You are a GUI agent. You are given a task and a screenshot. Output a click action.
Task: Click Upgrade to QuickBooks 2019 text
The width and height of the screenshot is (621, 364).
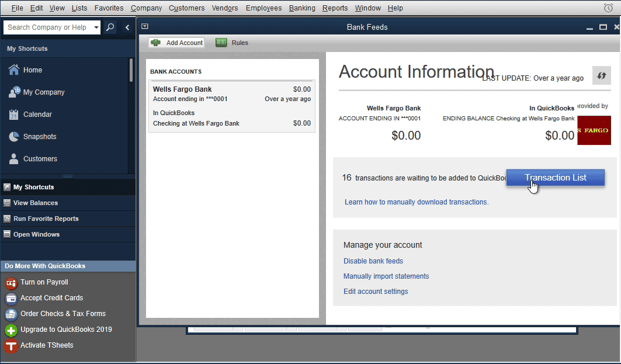(66, 330)
